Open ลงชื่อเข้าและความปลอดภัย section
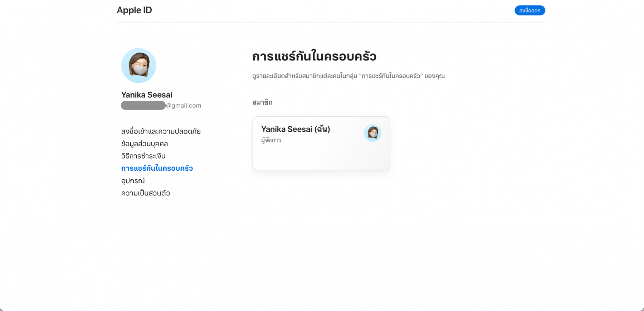 click(x=161, y=131)
